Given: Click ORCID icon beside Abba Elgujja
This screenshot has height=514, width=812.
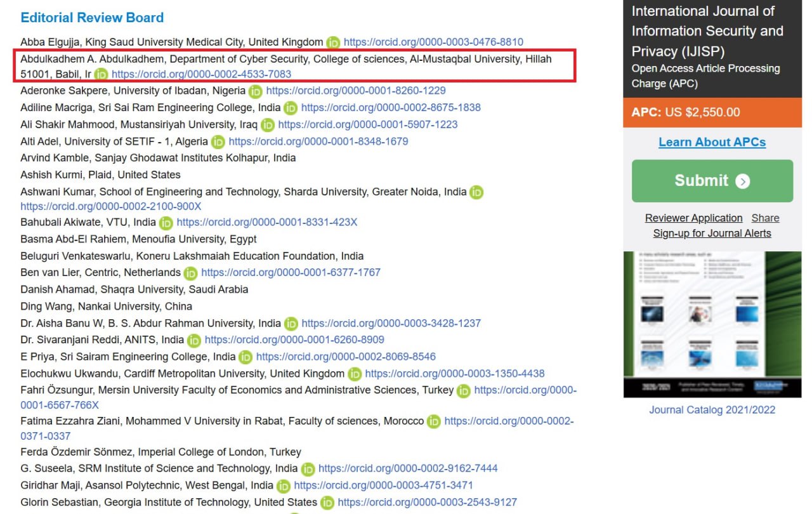Looking at the screenshot, I should (333, 43).
